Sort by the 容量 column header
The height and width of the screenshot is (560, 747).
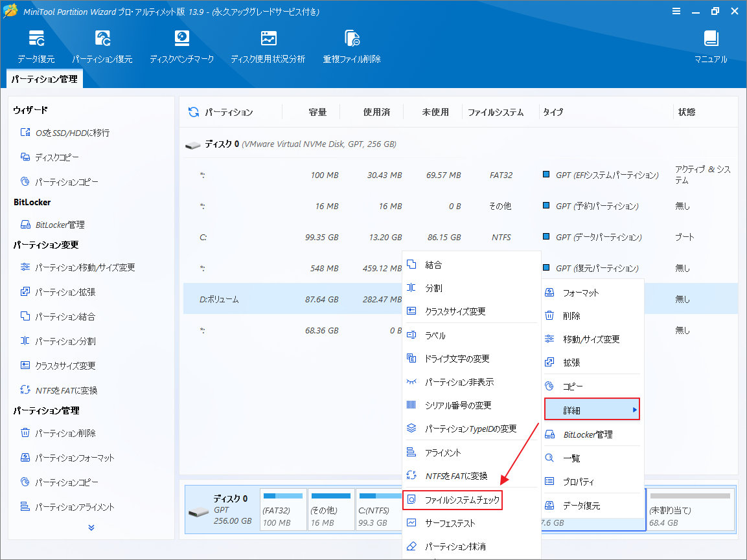pos(317,113)
